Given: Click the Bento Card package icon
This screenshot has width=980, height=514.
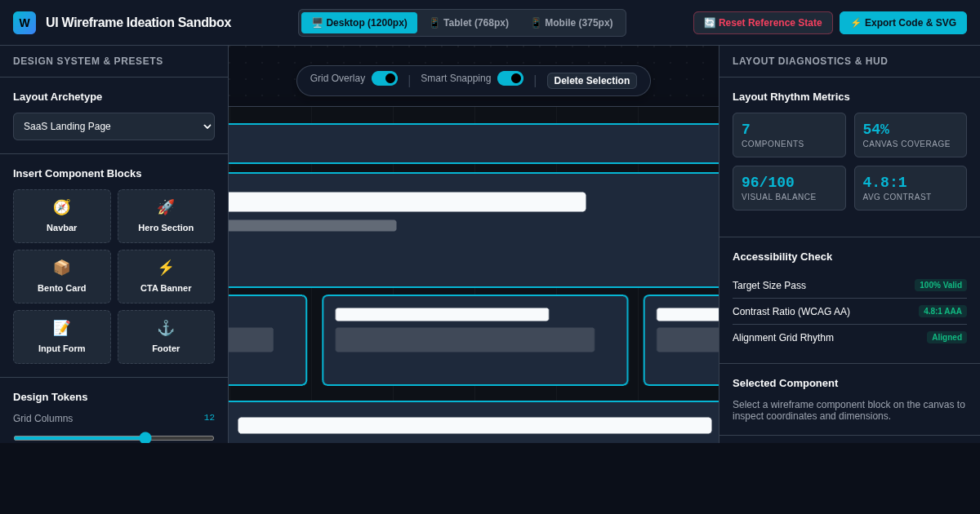Looking at the screenshot, I should 62,268.
